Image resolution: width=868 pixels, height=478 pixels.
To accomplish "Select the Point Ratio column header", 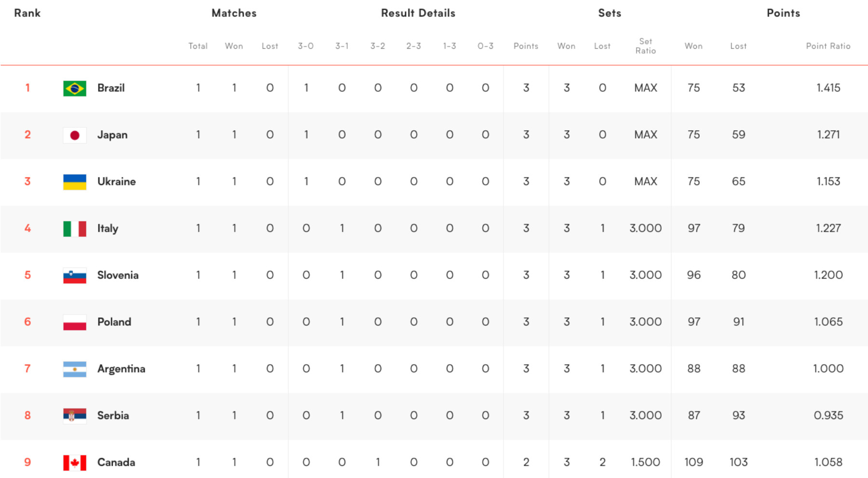I will 828,46.
